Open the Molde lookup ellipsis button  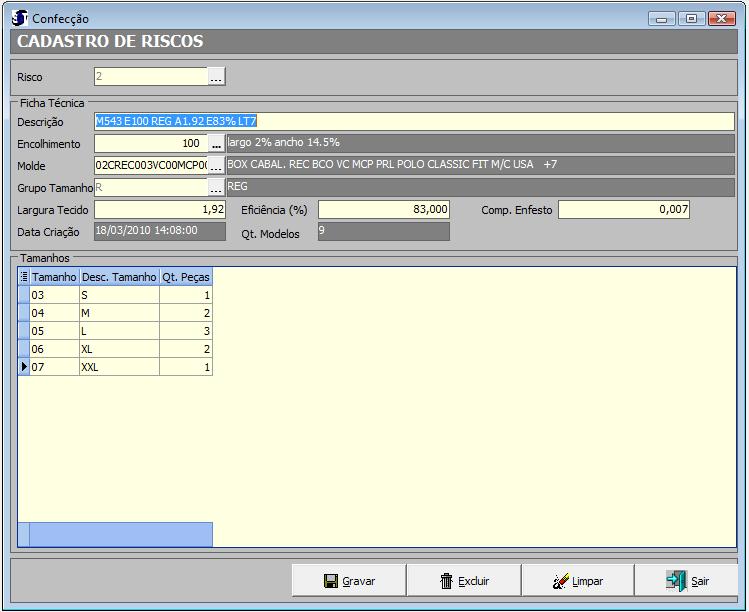point(217,166)
